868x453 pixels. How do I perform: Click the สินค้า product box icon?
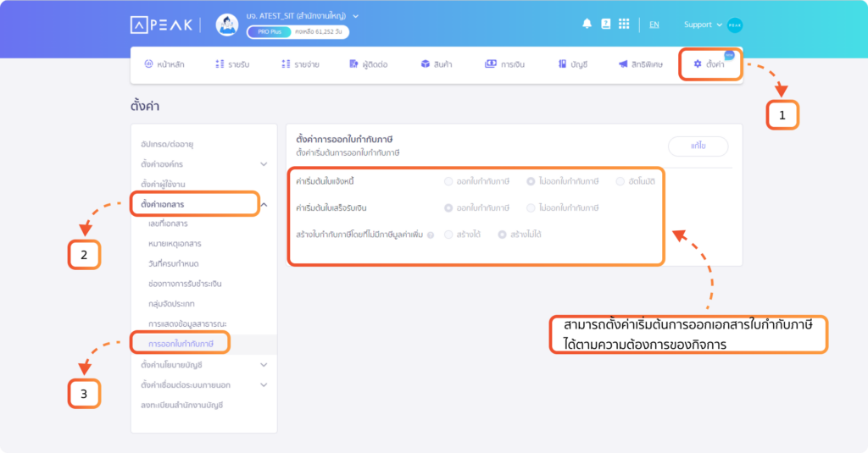pos(426,64)
